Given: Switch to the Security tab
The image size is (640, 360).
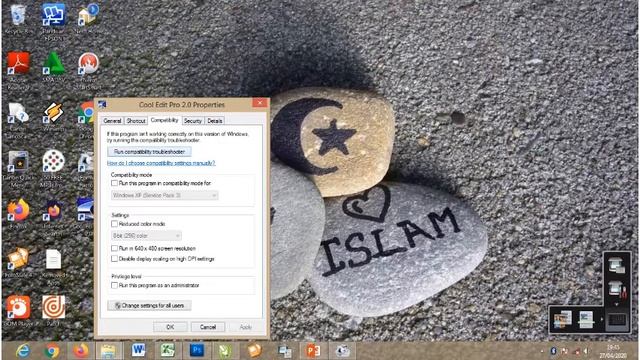Looking at the screenshot, I should point(192,121).
